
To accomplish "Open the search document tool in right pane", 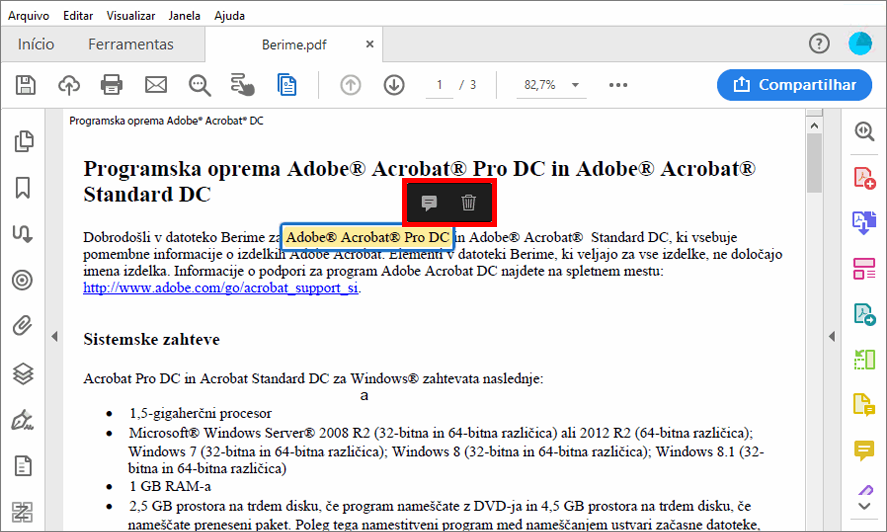I will [x=864, y=131].
